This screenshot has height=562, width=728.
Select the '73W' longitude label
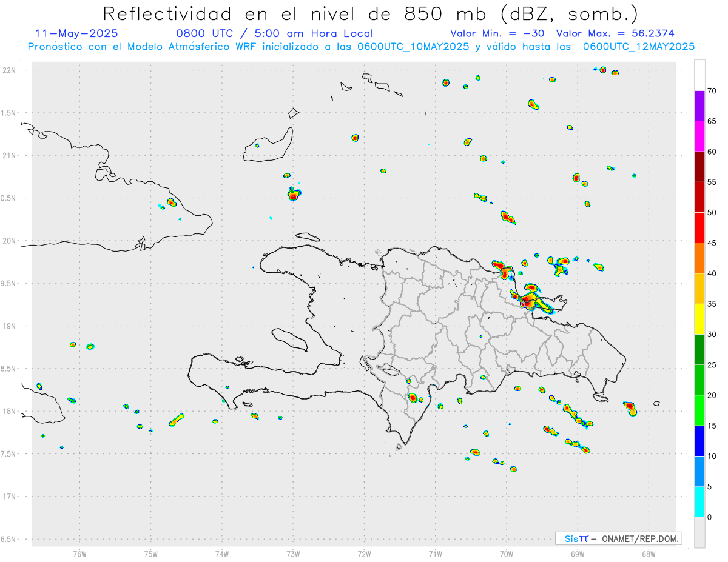293,554
